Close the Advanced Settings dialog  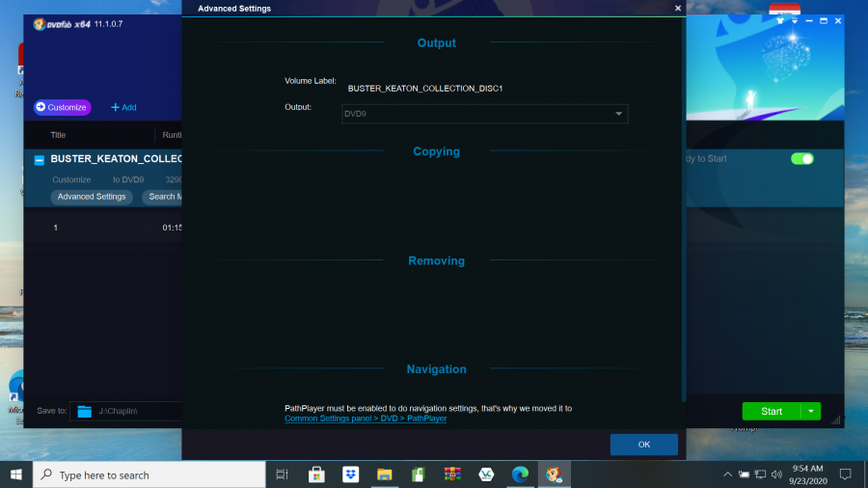pos(678,9)
